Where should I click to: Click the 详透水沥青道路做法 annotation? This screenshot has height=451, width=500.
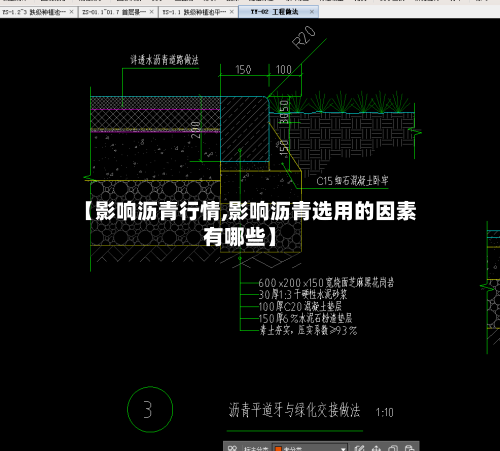[x=164, y=60]
